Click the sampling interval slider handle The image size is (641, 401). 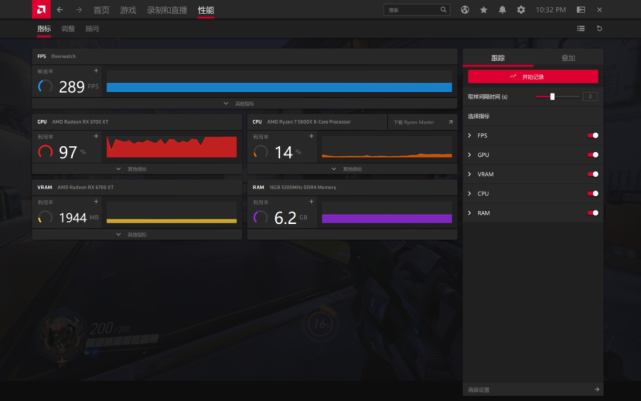click(552, 96)
